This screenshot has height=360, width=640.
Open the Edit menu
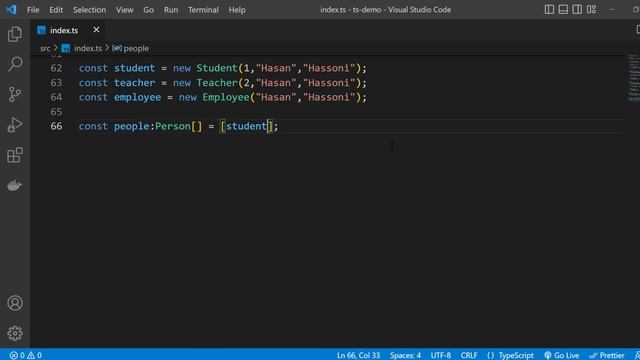pyautogui.click(x=56, y=10)
